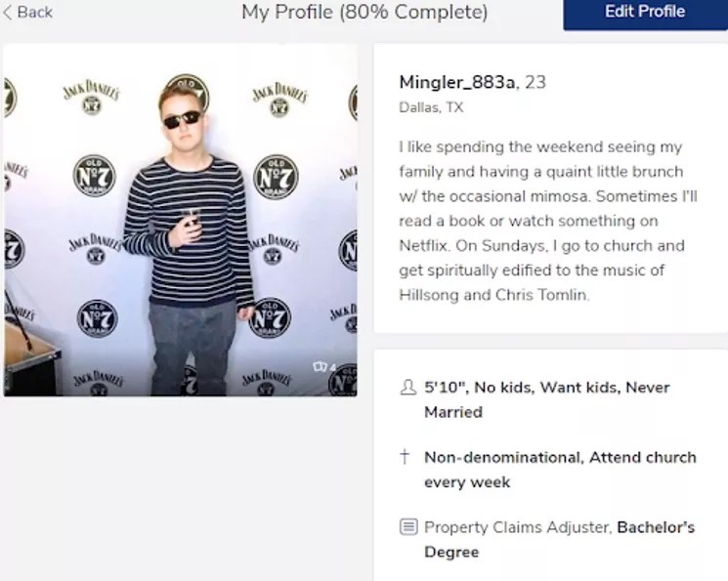Click the My Profile 80% Complete heading
This screenshot has height=581, width=728.
point(364,13)
